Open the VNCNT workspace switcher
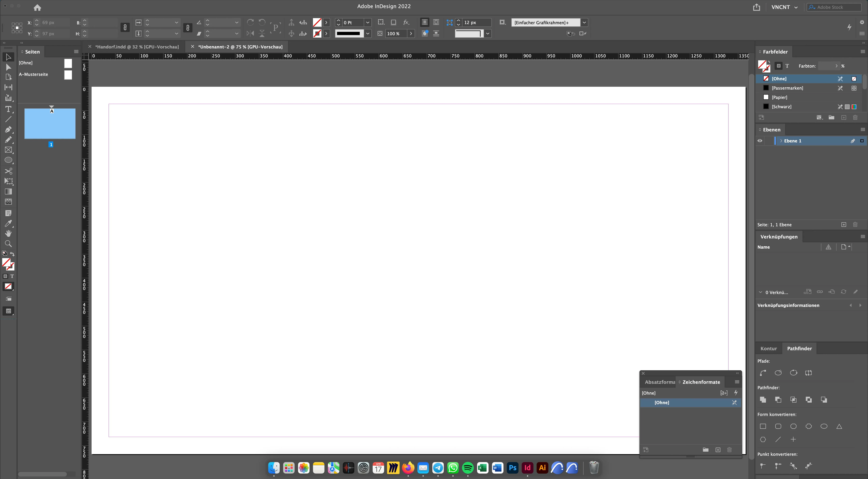The height and width of the screenshot is (479, 868). click(784, 7)
